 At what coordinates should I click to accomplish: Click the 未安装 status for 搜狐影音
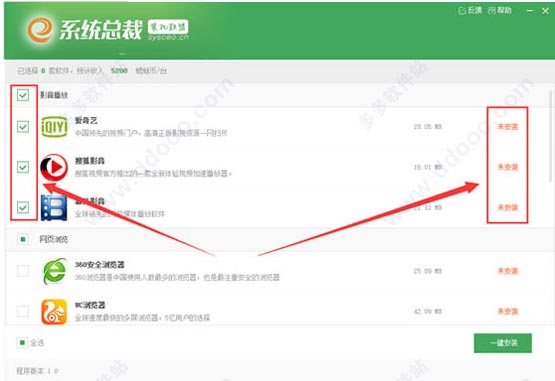point(508,167)
